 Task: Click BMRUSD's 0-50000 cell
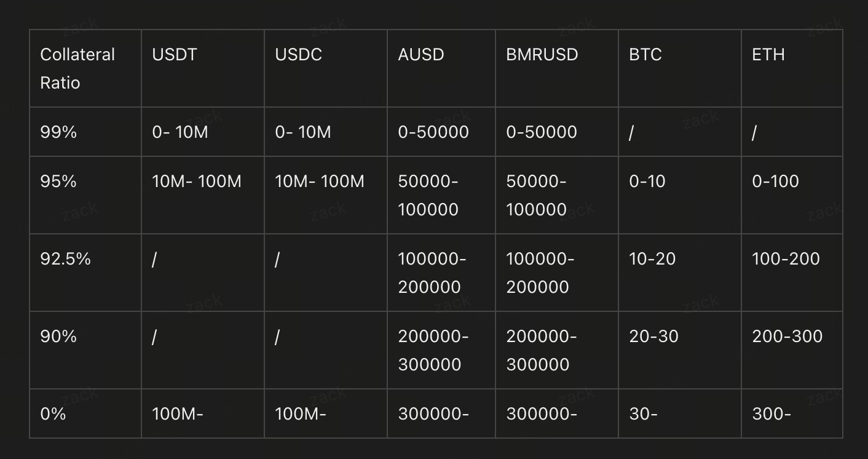[541, 132]
